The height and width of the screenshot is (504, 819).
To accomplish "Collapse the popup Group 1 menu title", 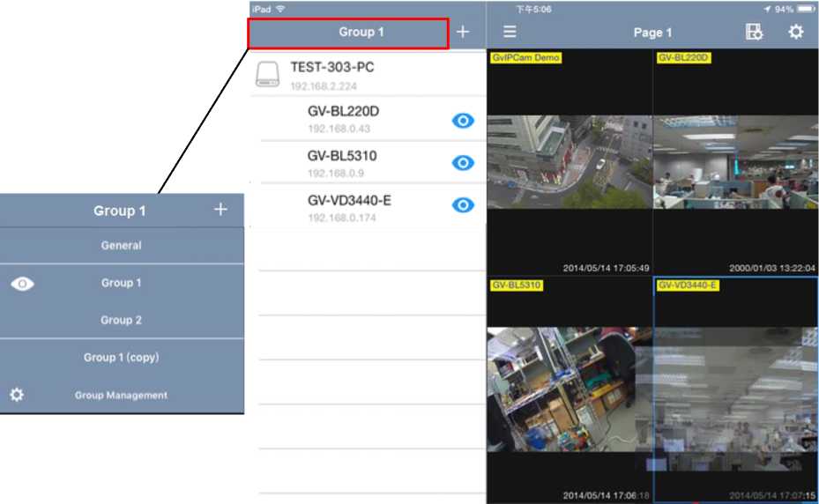I will pyautogui.click(x=120, y=211).
